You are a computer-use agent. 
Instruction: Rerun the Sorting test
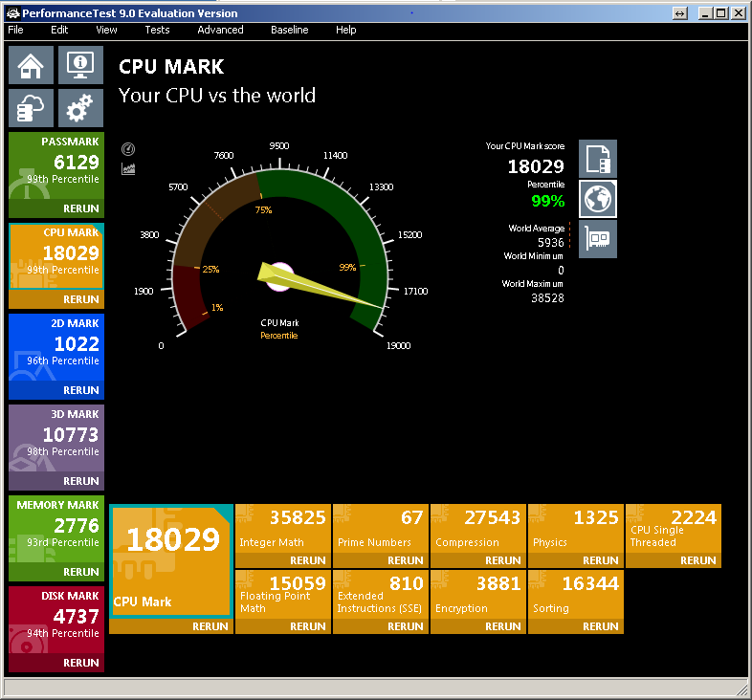pos(576,626)
